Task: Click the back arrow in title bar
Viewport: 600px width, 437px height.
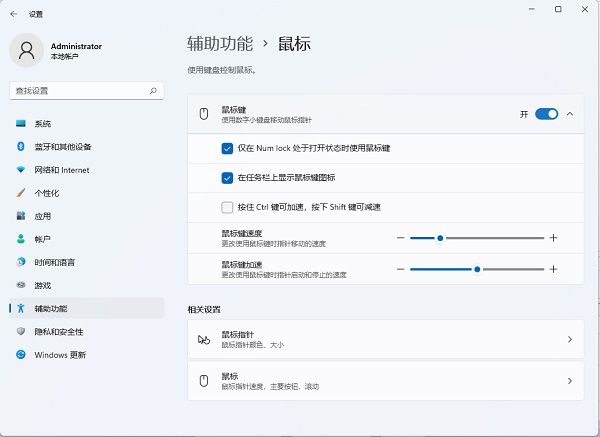Action: pyautogui.click(x=13, y=14)
